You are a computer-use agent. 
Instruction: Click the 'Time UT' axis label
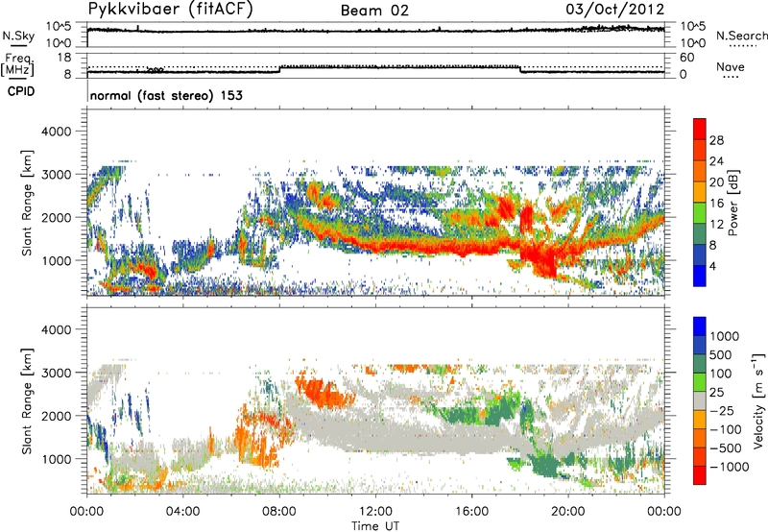(x=375, y=526)
